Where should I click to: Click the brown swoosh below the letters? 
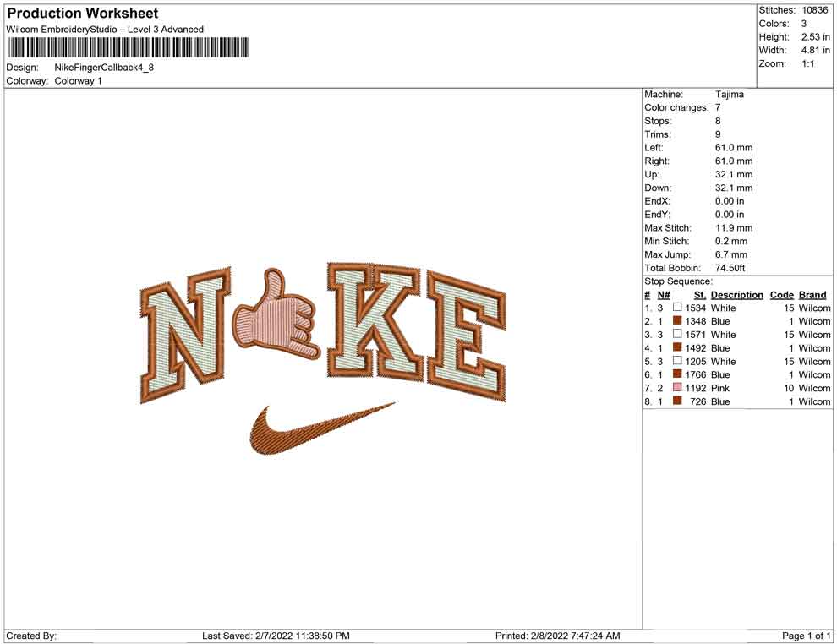coord(322,428)
